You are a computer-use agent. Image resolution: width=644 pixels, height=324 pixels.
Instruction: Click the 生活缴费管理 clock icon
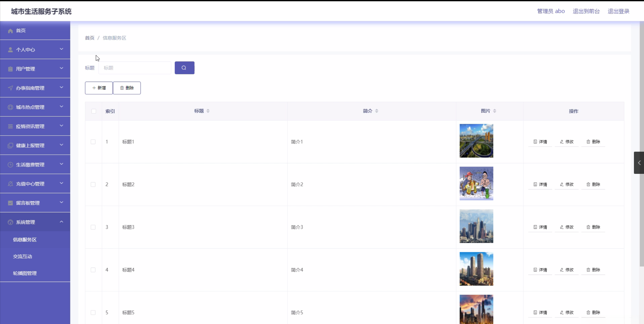10,165
